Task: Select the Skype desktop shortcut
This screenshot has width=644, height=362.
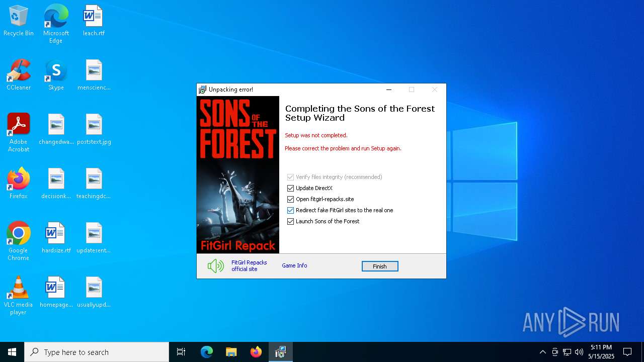Action: (56, 75)
